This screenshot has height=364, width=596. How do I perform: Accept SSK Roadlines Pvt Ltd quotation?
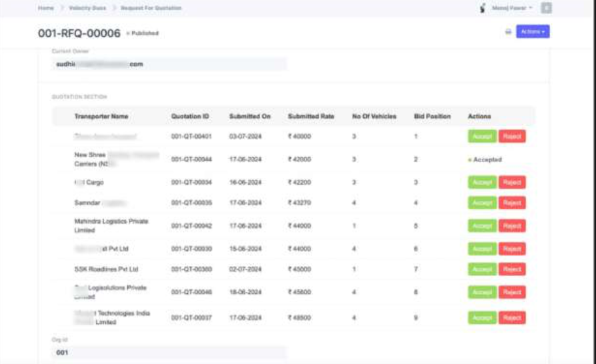click(x=482, y=269)
